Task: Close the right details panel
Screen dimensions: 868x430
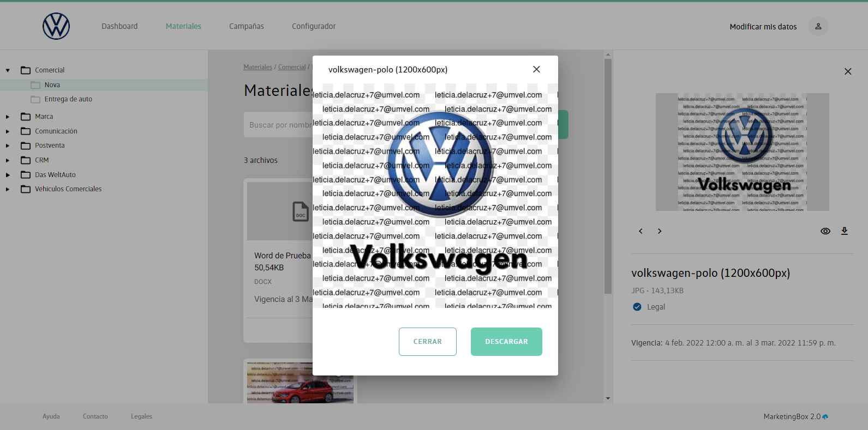Action: click(848, 71)
